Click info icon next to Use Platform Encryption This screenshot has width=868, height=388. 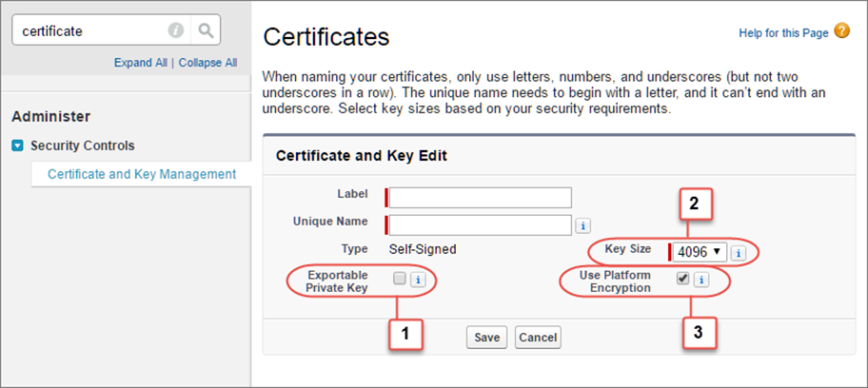click(x=700, y=279)
